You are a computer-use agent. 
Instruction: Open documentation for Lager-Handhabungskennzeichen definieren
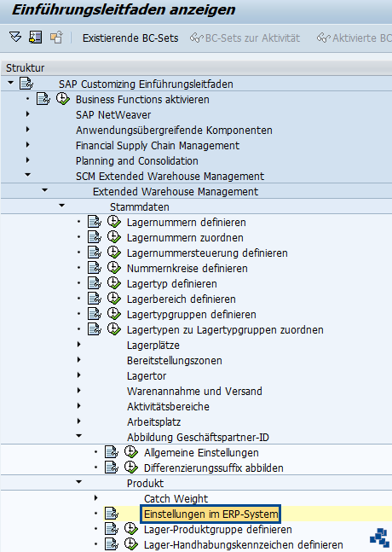[x=112, y=544]
